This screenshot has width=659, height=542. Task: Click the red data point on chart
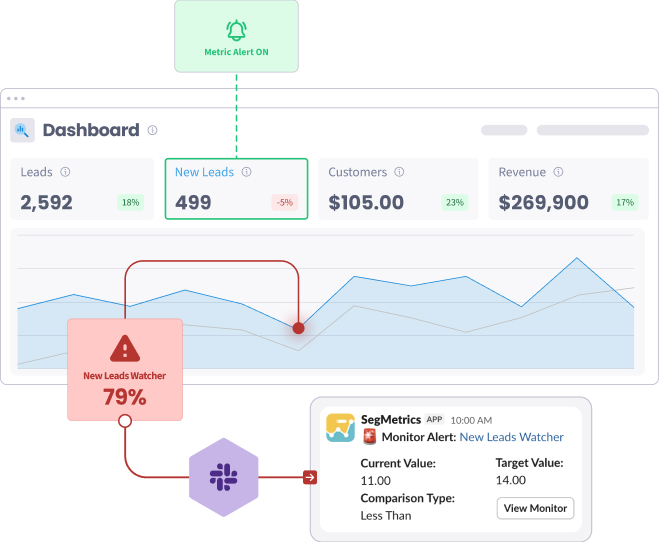click(298, 328)
